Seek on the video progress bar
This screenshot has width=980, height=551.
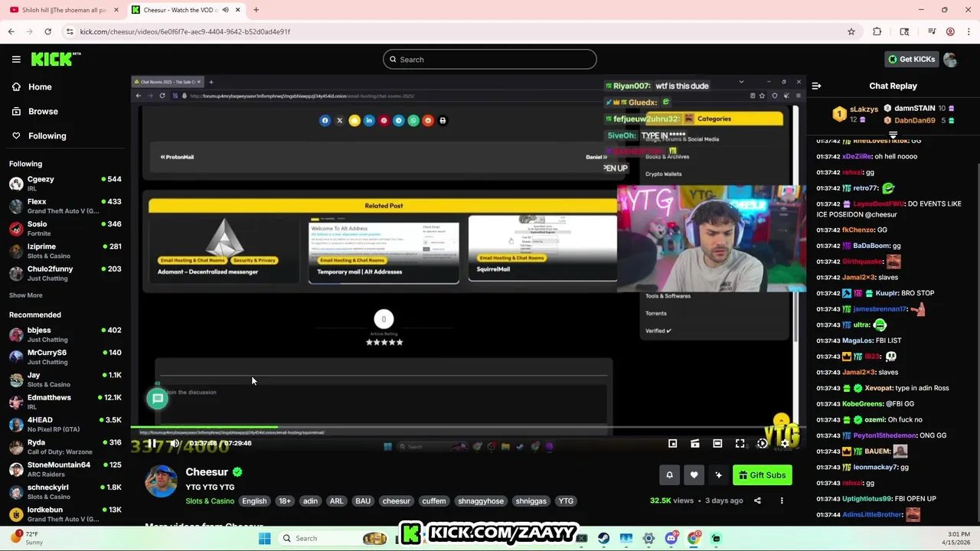[x=467, y=427]
